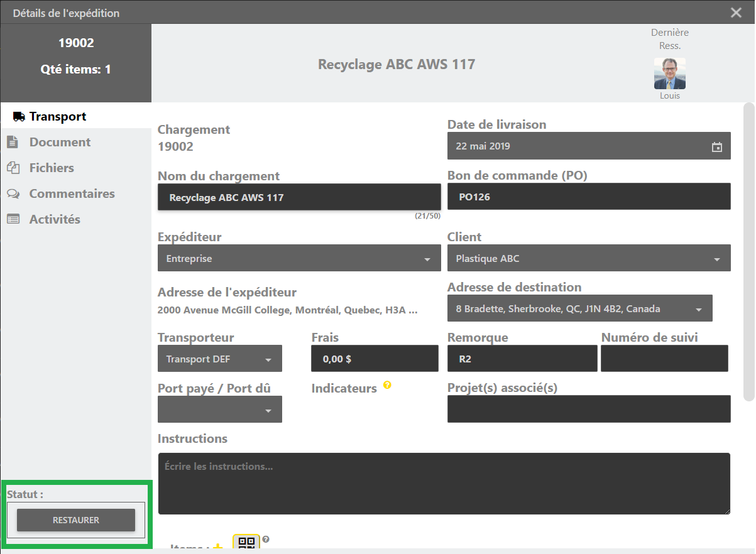Switch to the Fichiers tab
Screen dimensions: 756x554
[x=75, y=168]
